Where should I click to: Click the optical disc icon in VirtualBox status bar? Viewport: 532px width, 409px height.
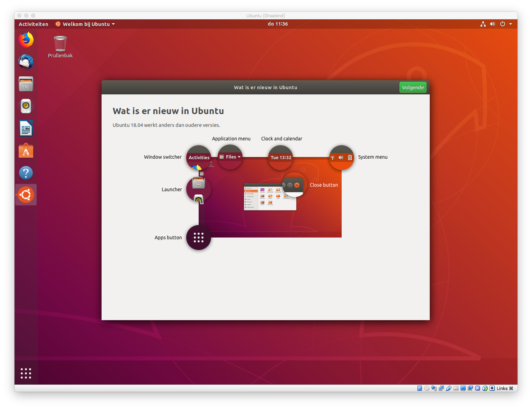[x=427, y=388]
